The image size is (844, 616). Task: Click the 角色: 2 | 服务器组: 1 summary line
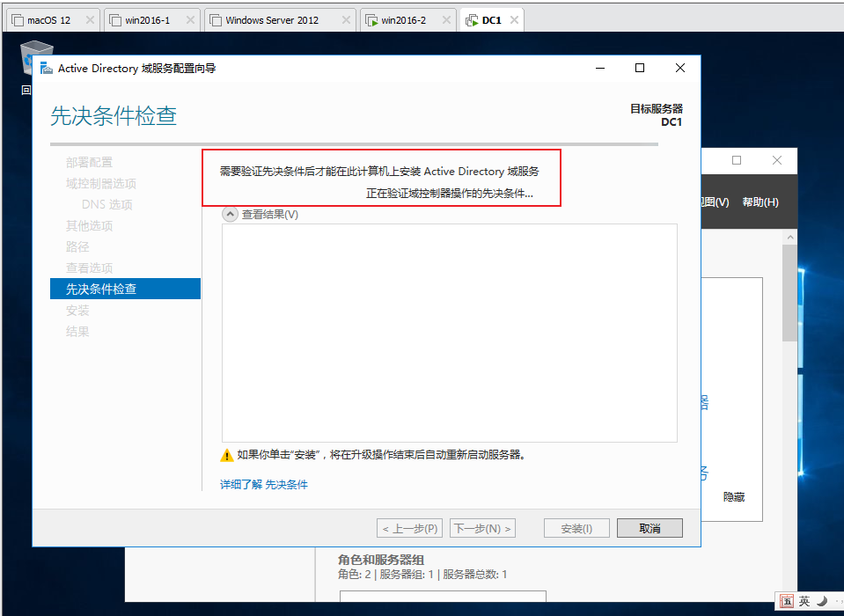tap(422, 575)
